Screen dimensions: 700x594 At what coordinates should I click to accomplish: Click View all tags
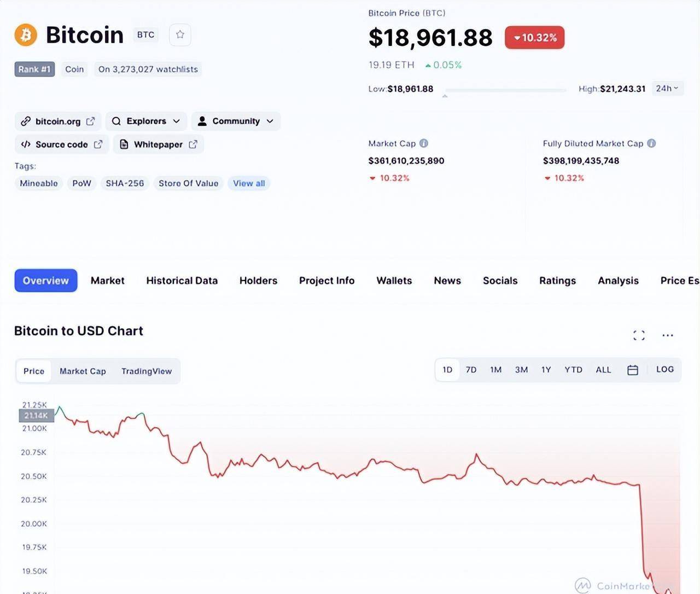(249, 184)
